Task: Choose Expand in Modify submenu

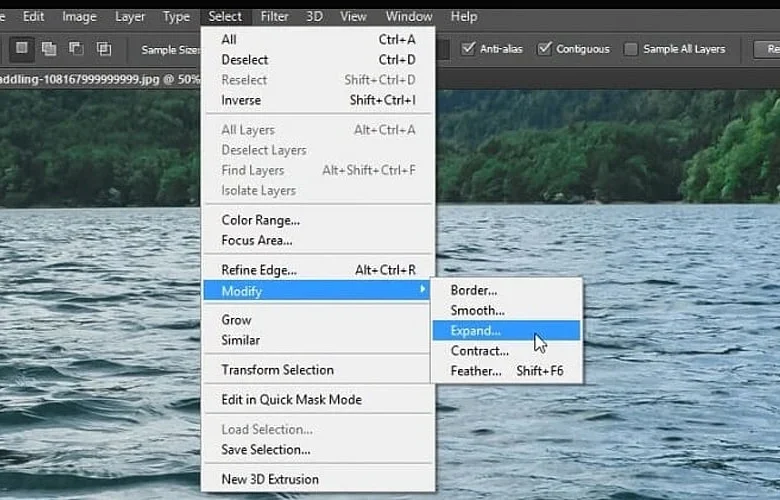Action: pos(506,331)
